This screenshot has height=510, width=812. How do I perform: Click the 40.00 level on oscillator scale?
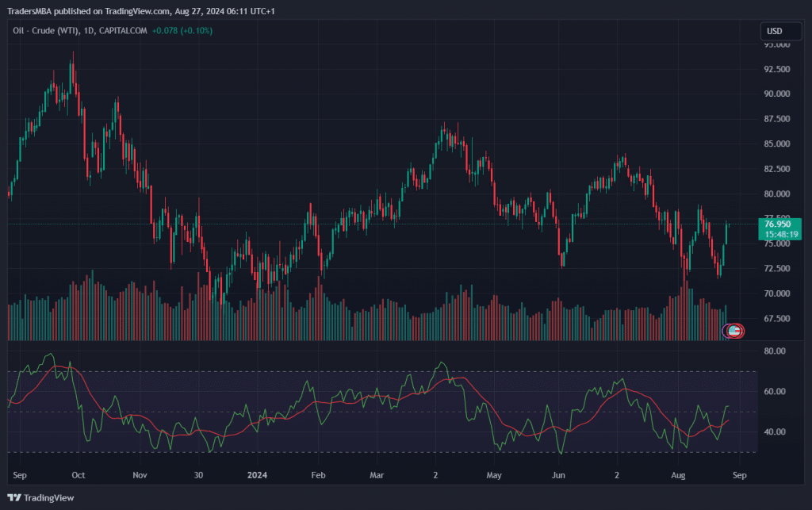tap(772, 432)
